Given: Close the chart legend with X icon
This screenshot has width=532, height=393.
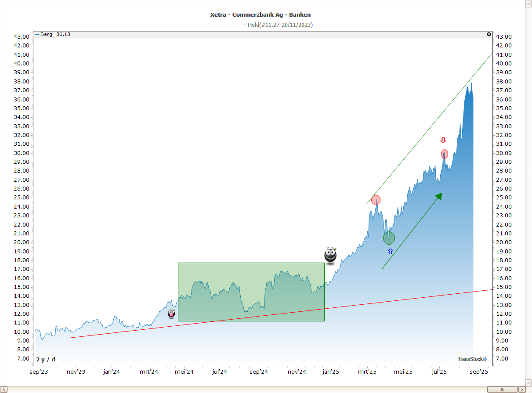Looking at the screenshot, I should point(489,34).
